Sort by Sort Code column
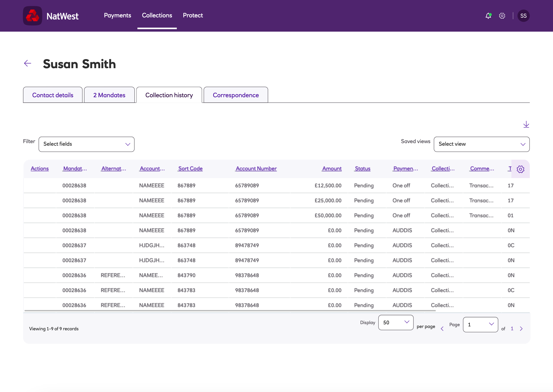The image size is (553, 392). click(190, 169)
